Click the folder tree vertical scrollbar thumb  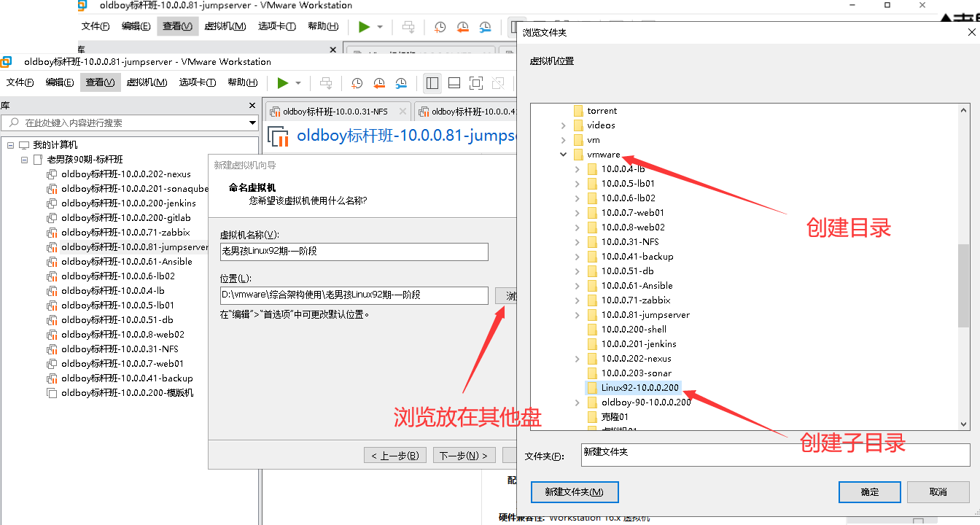[964, 286]
